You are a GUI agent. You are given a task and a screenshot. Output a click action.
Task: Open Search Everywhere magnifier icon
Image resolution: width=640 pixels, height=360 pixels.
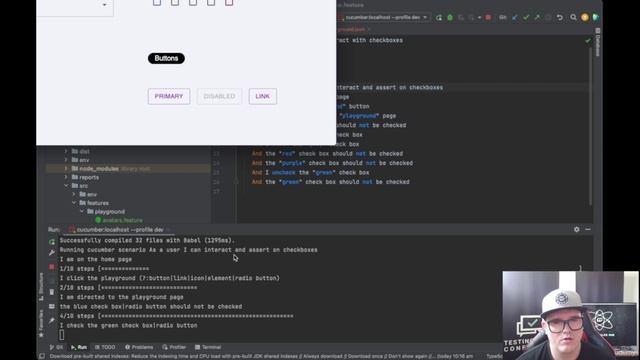573,18
